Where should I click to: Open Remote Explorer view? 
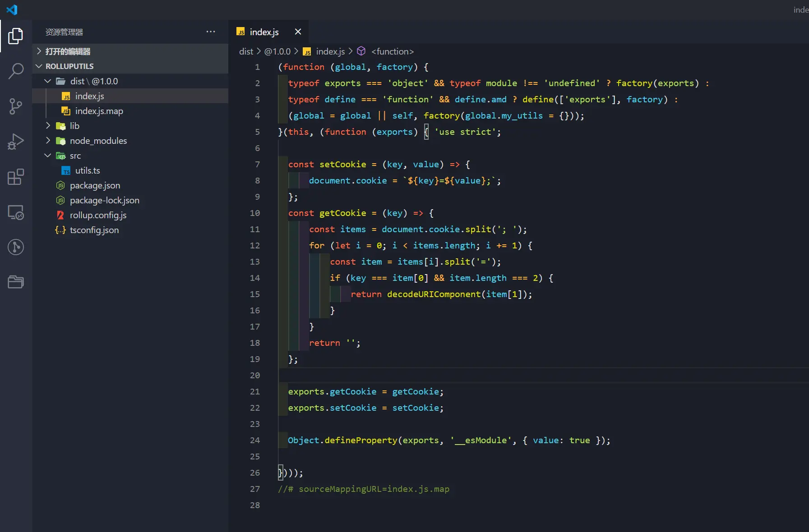coord(16,212)
